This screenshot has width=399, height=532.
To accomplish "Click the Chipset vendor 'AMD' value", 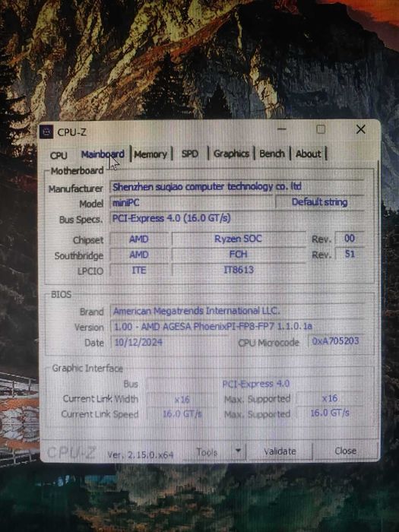I will (139, 239).
